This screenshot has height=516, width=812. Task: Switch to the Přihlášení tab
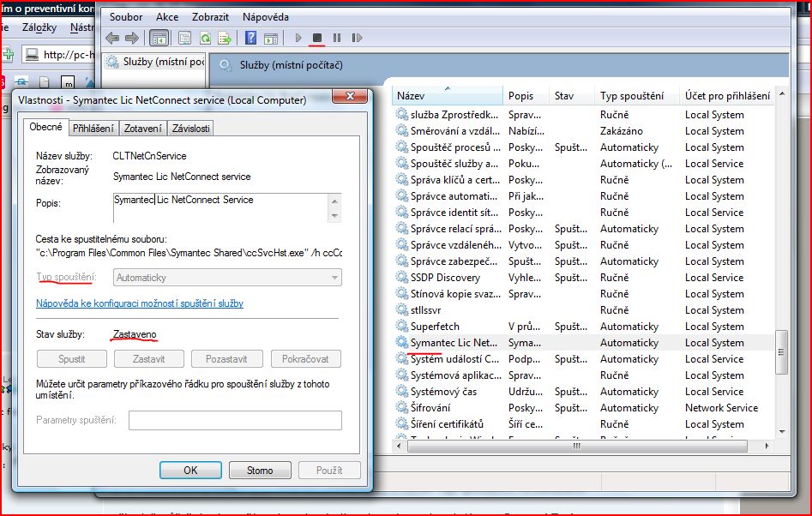click(93, 129)
